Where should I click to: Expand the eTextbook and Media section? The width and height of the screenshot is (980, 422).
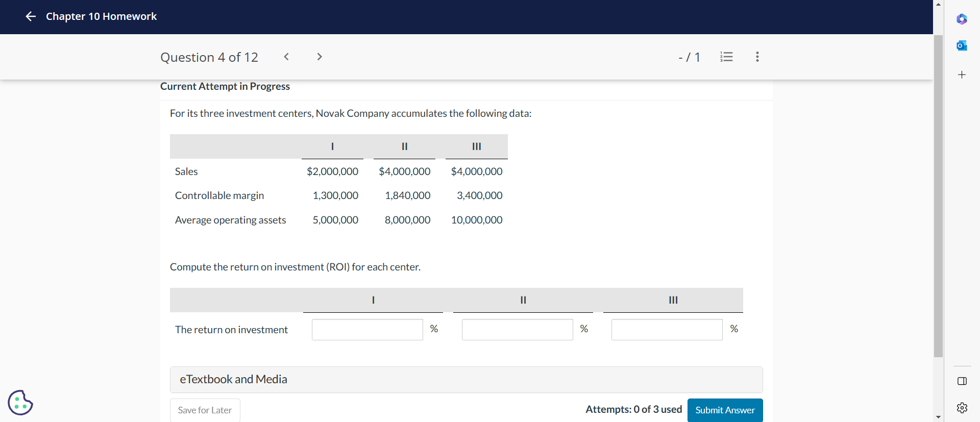click(x=467, y=380)
